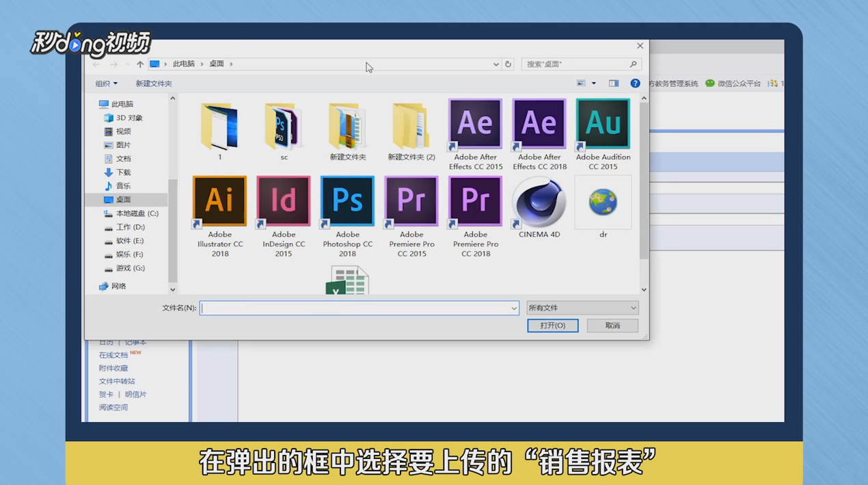Screen dimensions: 868x485
Task: Close the file dialog
Action: coord(640,46)
